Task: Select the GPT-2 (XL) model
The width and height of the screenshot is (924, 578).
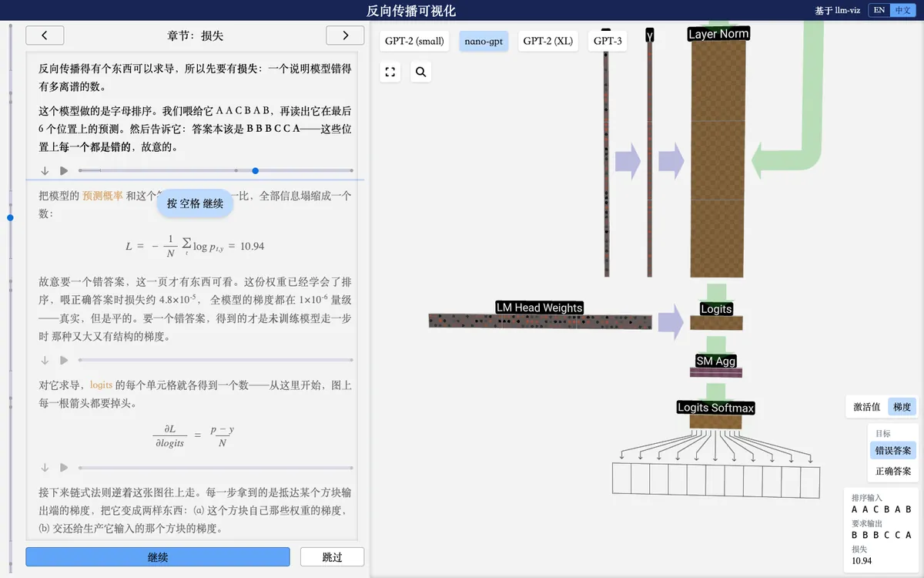Action: [x=548, y=41]
